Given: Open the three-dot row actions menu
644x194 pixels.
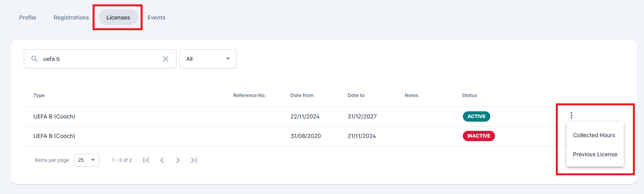Looking at the screenshot, I should click(x=571, y=115).
